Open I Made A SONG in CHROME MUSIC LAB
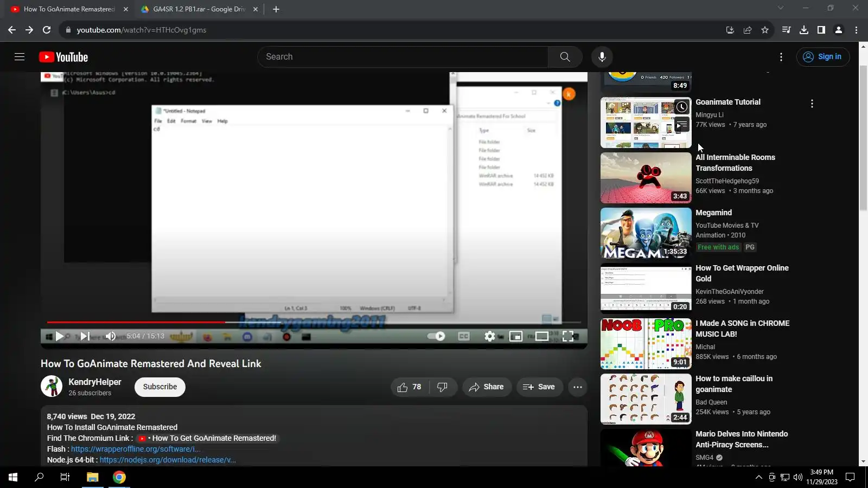The width and height of the screenshot is (868, 488). pyautogui.click(x=743, y=329)
